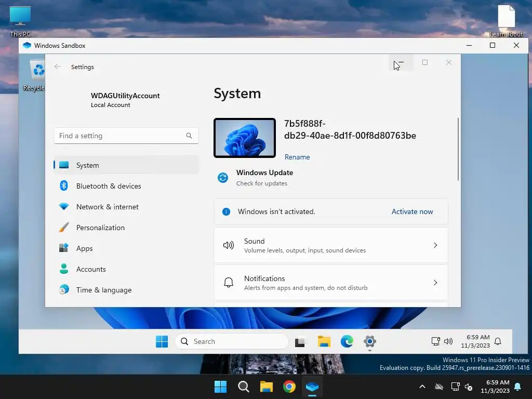Expand Sound settings chevron
This screenshot has width=532, height=399.
click(x=435, y=245)
